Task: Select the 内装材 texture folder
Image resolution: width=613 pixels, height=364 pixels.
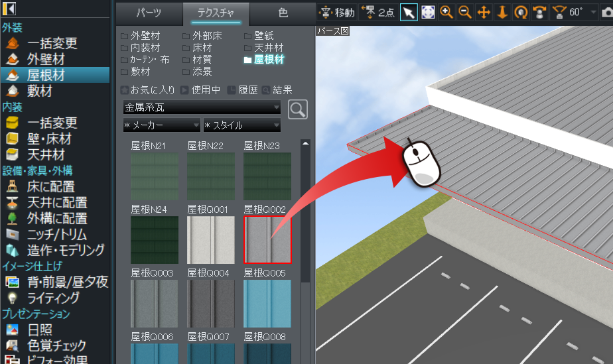Action: [x=141, y=48]
